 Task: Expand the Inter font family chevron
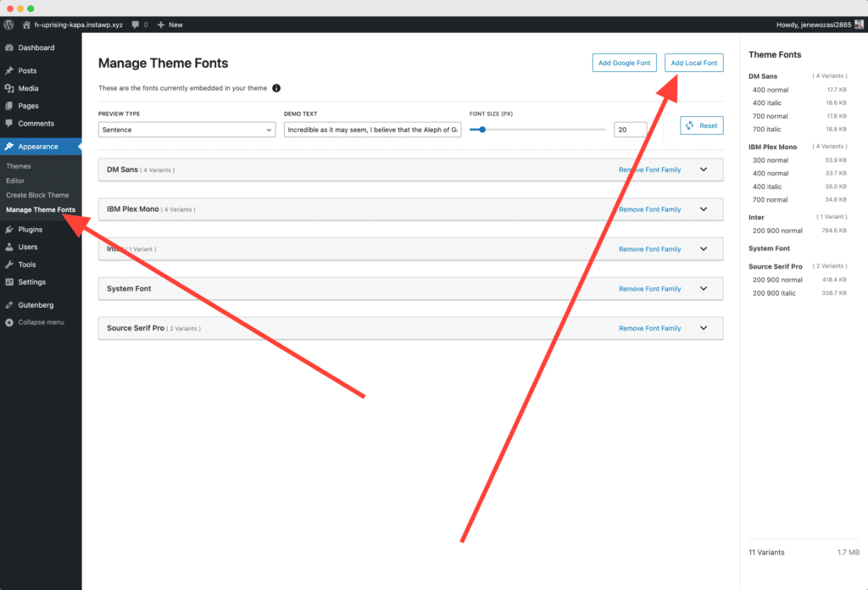[704, 249]
